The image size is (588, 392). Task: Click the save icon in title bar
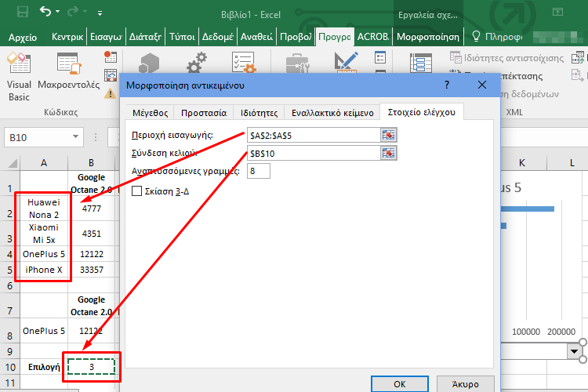click(x=22, y=13)
